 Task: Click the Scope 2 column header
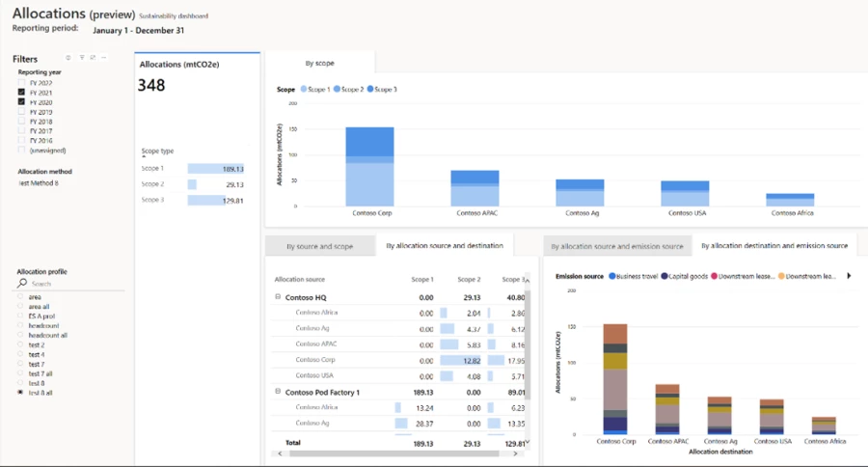point(469,279)
